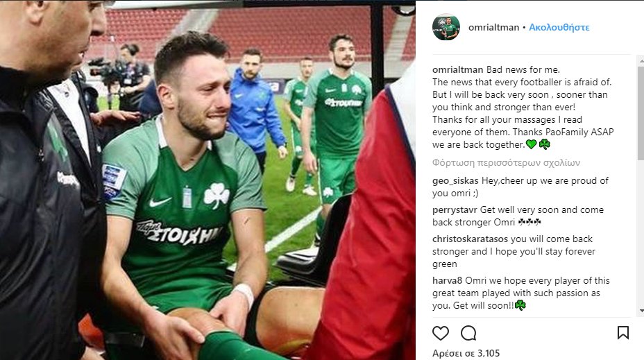This screenshot has height=360, width=644.
Task: Visit perrystavr commenter profile
Action: [x=455, y=210]
